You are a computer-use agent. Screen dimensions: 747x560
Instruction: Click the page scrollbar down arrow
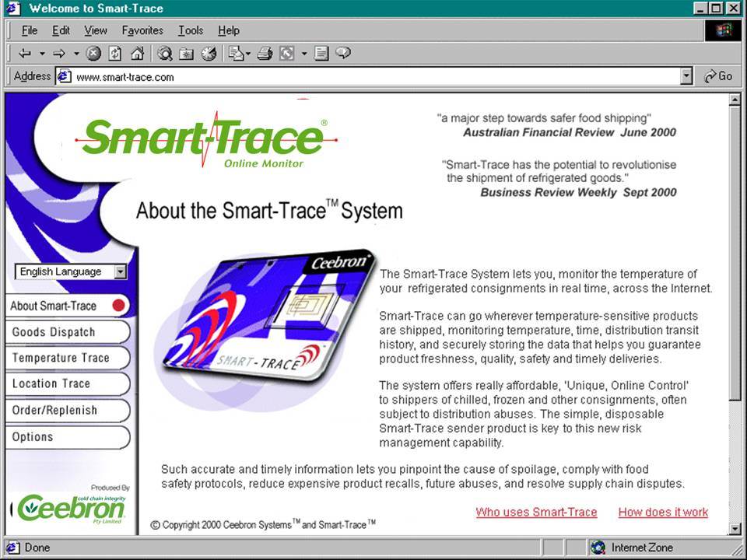(734, 528)
